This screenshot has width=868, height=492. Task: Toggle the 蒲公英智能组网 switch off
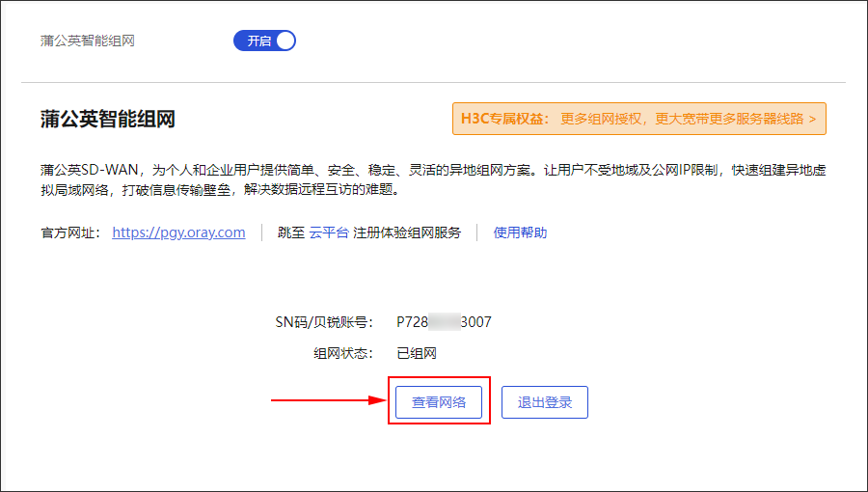[264, 41]
